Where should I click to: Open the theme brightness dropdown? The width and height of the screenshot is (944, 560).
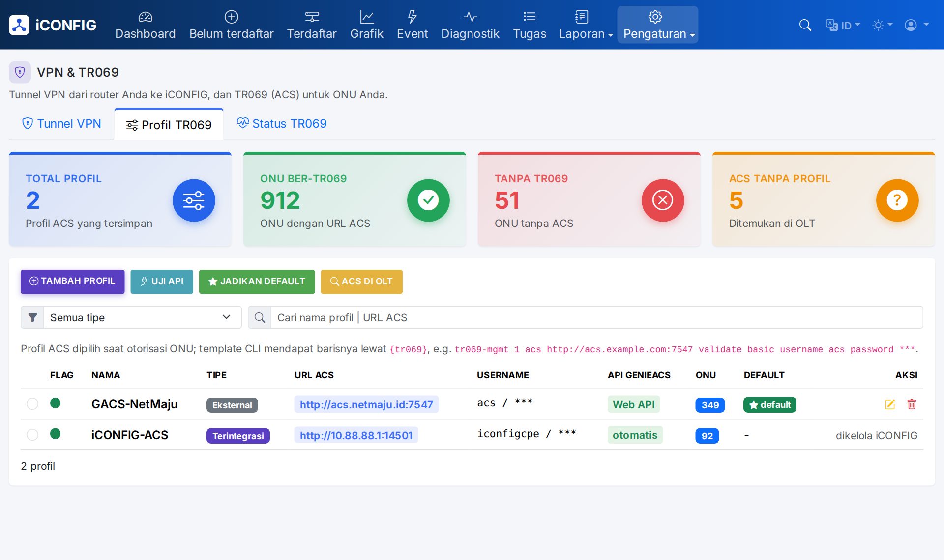[882, 25]
